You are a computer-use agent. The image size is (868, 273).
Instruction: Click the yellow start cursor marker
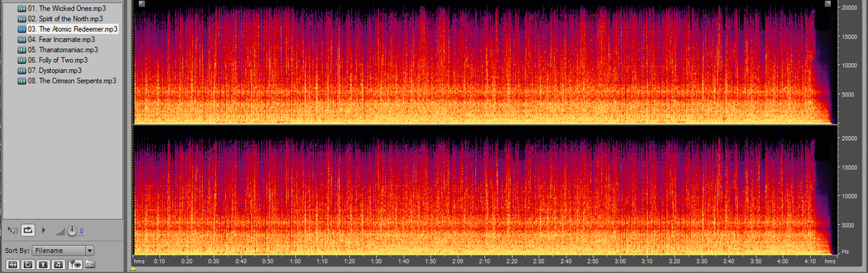click(x=134, y=269)
